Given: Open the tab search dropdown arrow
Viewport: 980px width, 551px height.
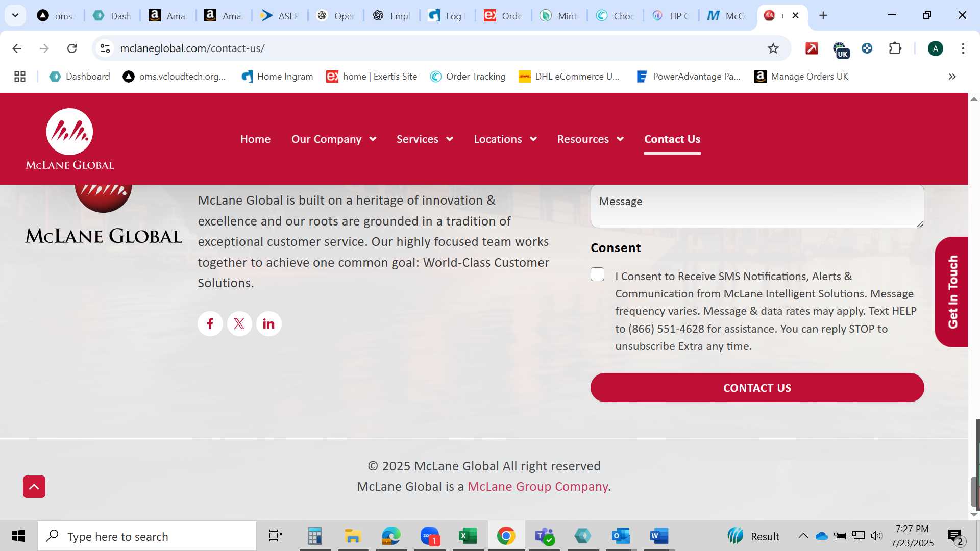Looking at the screenshot, I should pos(15,15).
